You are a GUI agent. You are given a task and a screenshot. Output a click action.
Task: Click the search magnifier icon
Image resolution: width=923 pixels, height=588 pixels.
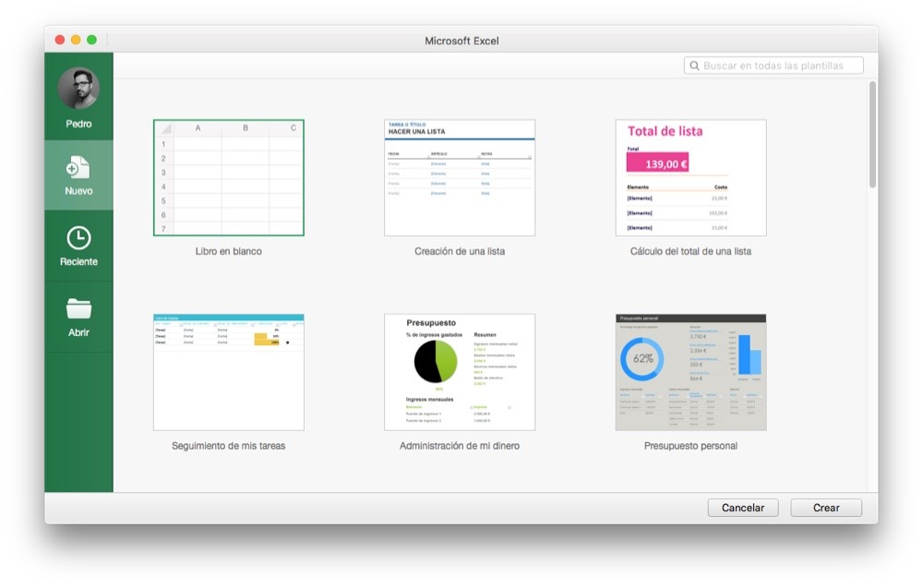[x=695, y=66]
